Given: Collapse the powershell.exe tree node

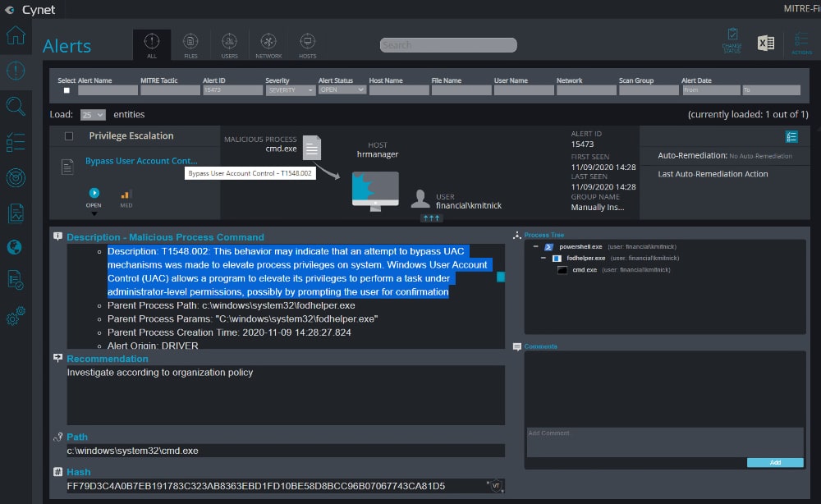Looking at the screenshot, I should click(535, 246).
